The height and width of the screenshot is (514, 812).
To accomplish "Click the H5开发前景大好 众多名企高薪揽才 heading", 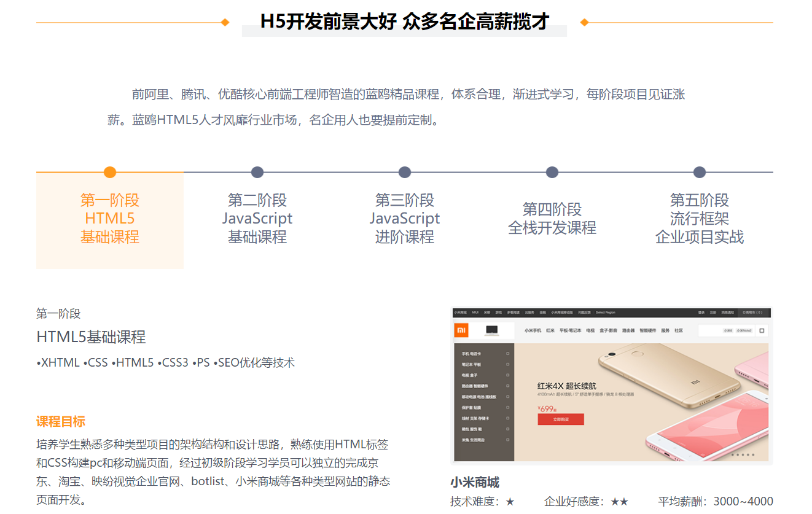I will 404,21.
